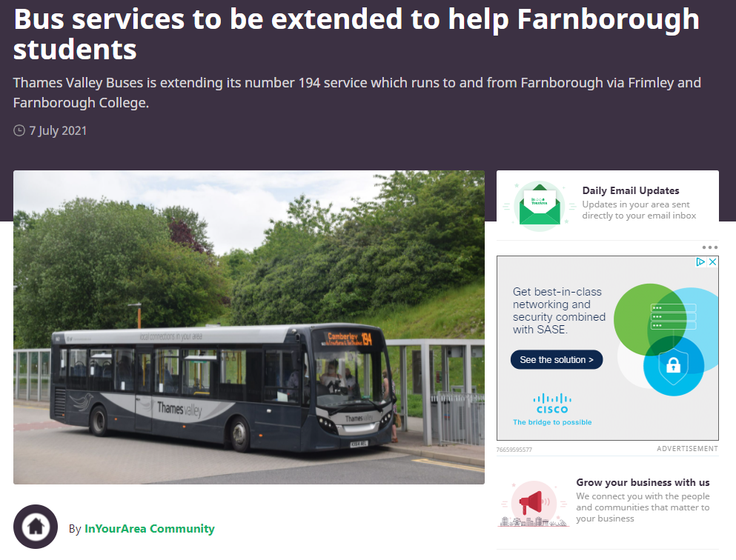The height and width of the screenshot is (560, 736).
Task: Click the AdChoices triangle icon
Action: point(701,261)
